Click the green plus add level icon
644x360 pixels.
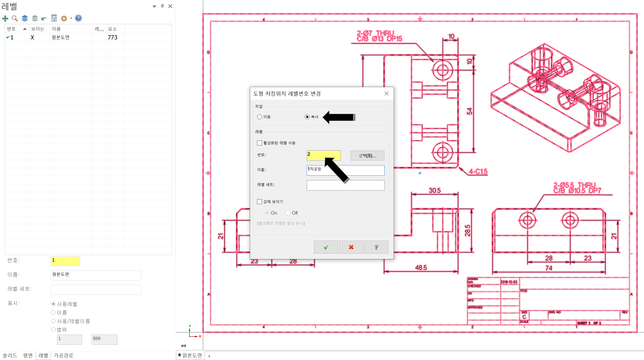click(5, 18)
